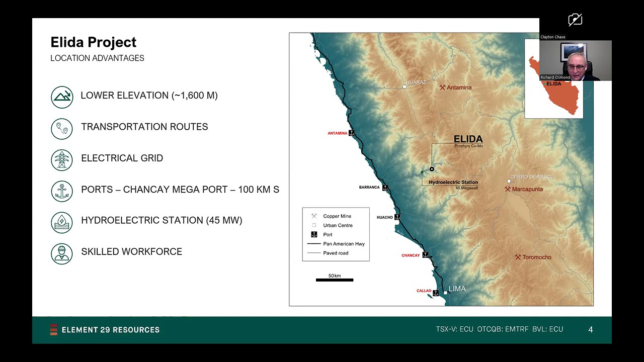
Task: Select the Antamina port anchor marker on map
Action: coord(352,133)
